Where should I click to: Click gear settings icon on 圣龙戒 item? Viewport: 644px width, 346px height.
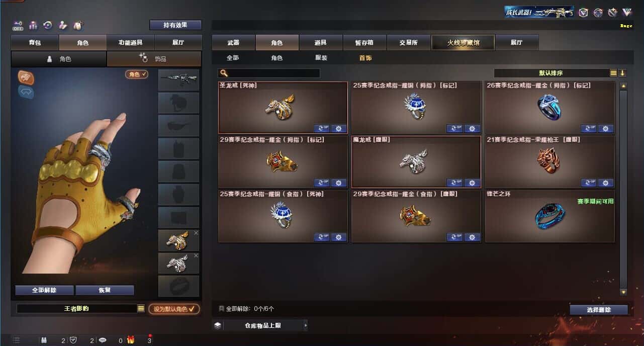(338, 128)
